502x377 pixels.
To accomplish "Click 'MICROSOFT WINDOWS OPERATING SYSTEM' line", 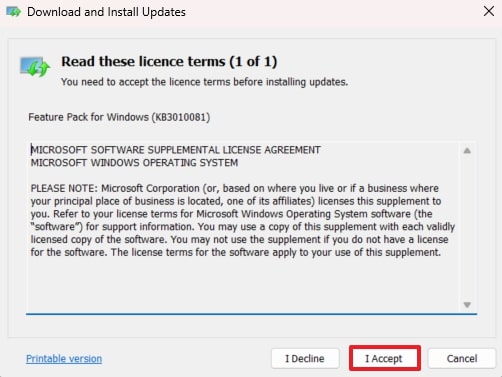I will point(134,163).
